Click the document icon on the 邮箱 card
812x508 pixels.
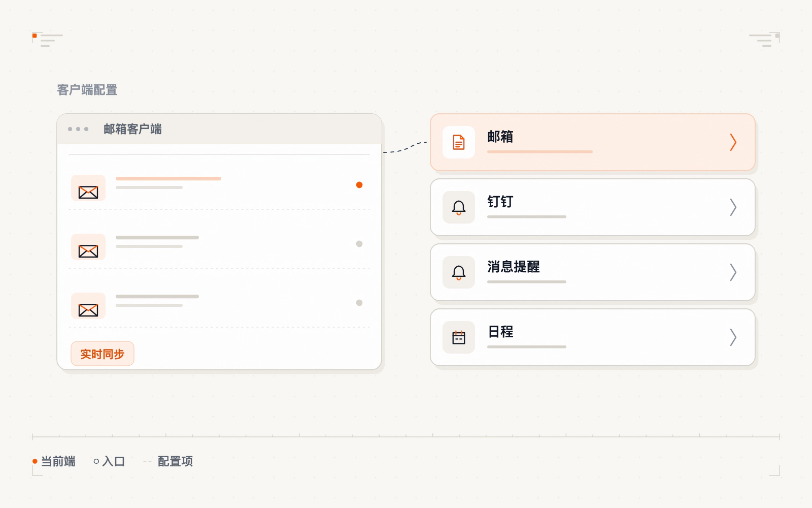pyautogui.click(x=459, y=142)
